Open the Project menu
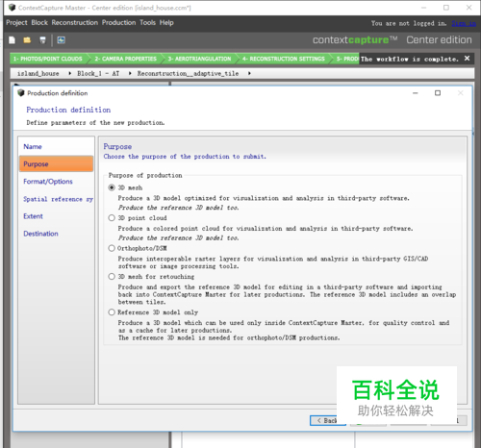 click(16, 23)
